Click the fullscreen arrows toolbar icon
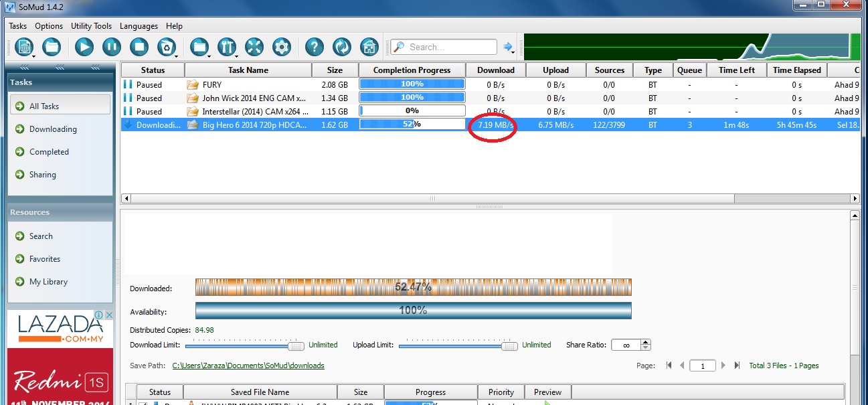Image resolution: width=868 pixels, height=405 pixels. pyautogui.click(x=254, y=47)
